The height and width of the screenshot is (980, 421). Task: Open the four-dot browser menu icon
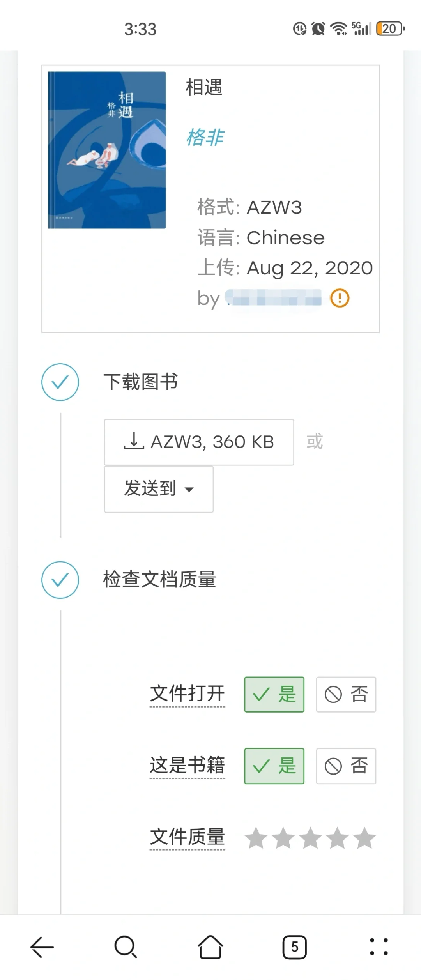click(x=379, y=946)
